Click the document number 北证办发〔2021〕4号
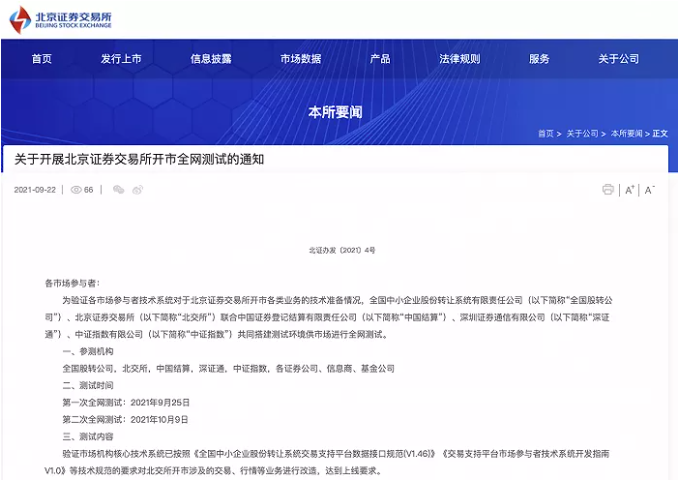 (x=342, y=250)
